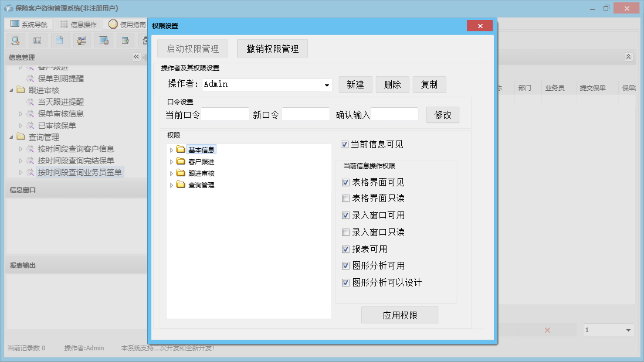The height and width of the screenshot is (362, 644).
Task: Collapse the right panel with double up chevron
Action: click(628, 57)
